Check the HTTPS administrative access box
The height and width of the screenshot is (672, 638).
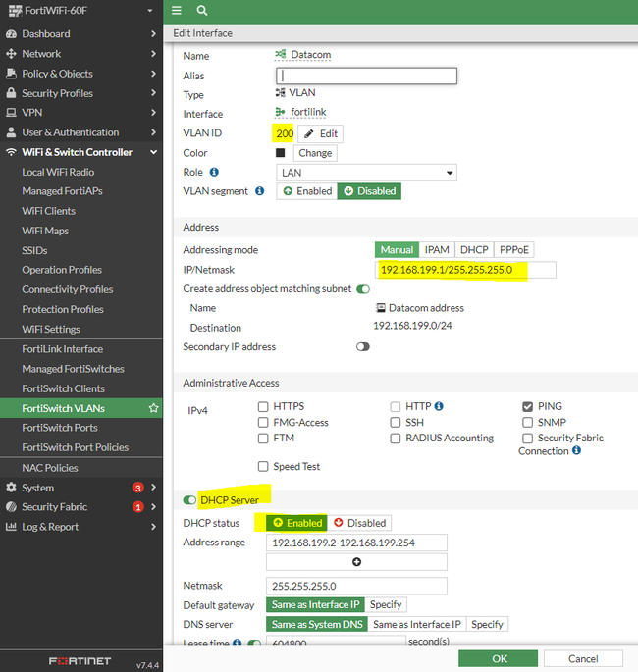(x=263, y=406)
